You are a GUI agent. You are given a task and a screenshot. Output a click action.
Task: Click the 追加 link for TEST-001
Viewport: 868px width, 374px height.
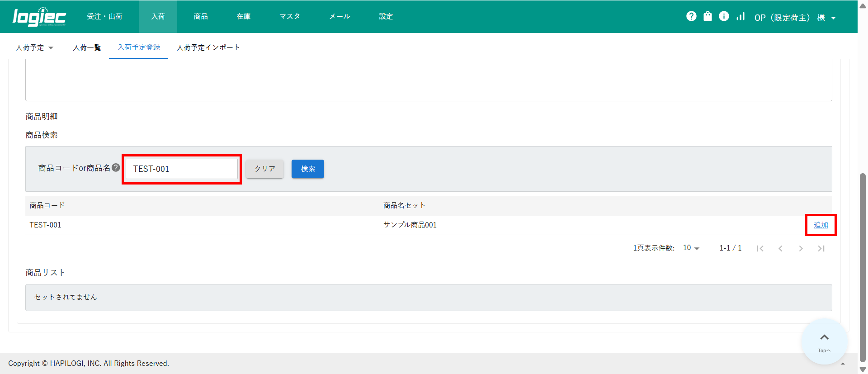pos(821,225)
